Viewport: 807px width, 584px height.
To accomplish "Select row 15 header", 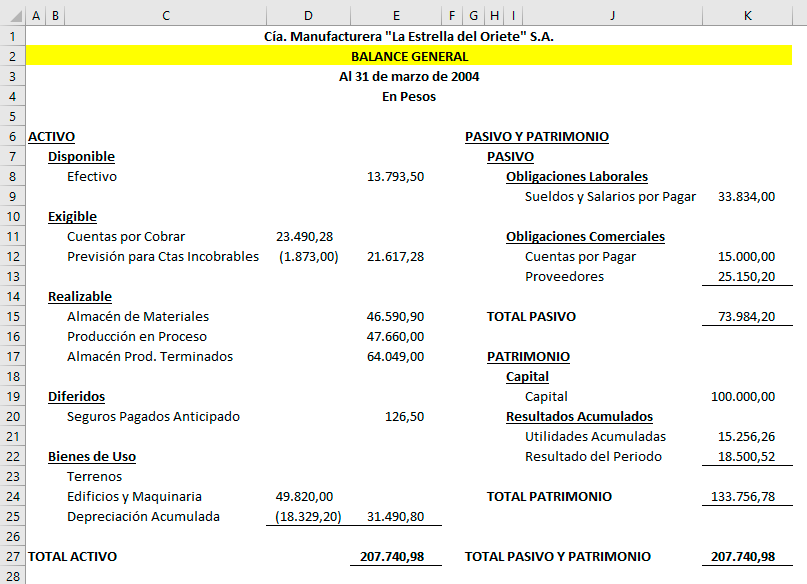I will point(12,316).
